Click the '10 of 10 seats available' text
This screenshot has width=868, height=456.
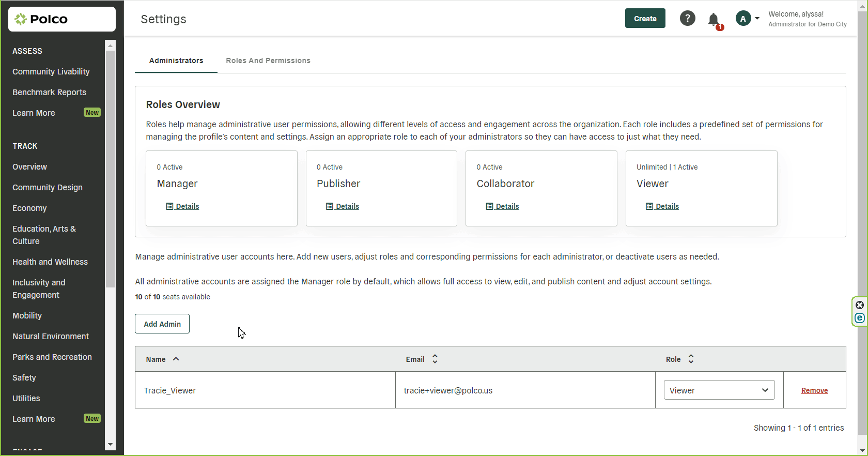pyautogui.click(x=173, y=297)
